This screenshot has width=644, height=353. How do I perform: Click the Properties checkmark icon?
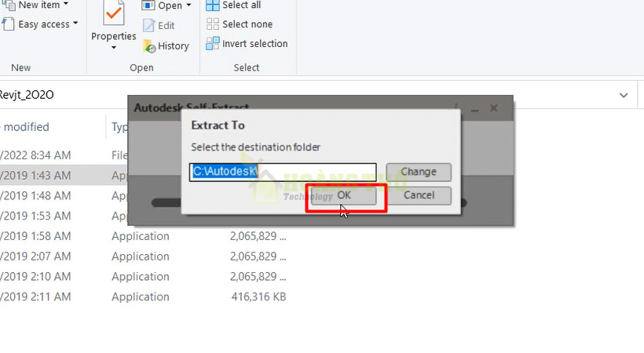113,13
